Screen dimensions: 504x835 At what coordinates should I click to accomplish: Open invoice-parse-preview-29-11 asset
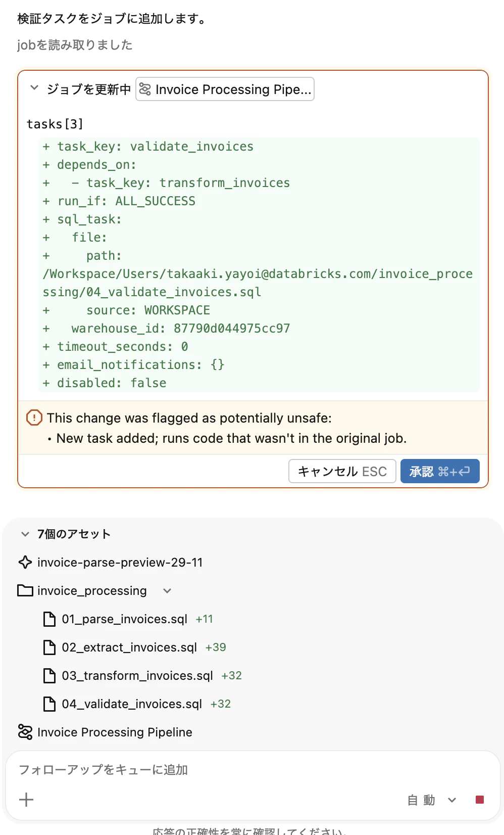tap(120, 562)
